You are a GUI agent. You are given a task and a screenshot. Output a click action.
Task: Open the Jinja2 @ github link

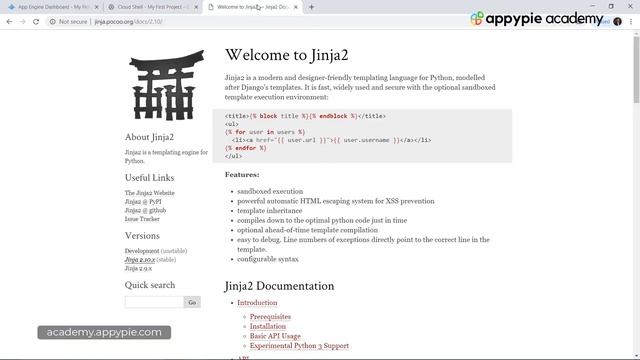[145, 210]
